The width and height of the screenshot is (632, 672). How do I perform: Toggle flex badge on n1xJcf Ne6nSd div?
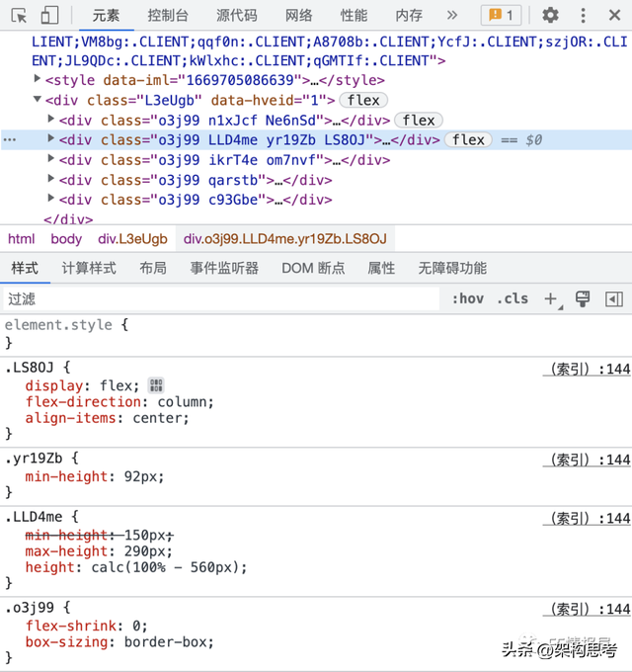click(419, 121)
